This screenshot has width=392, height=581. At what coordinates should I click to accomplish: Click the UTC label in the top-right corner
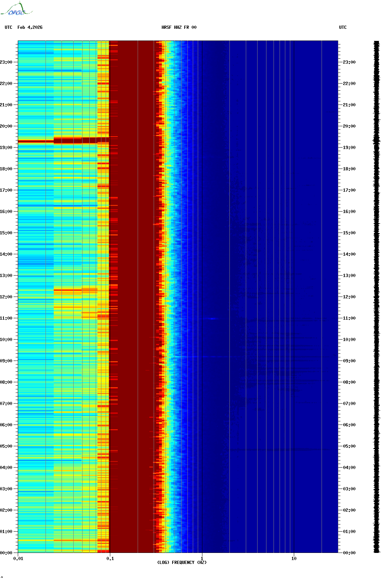pyautogui.click(x=343, y=27)
